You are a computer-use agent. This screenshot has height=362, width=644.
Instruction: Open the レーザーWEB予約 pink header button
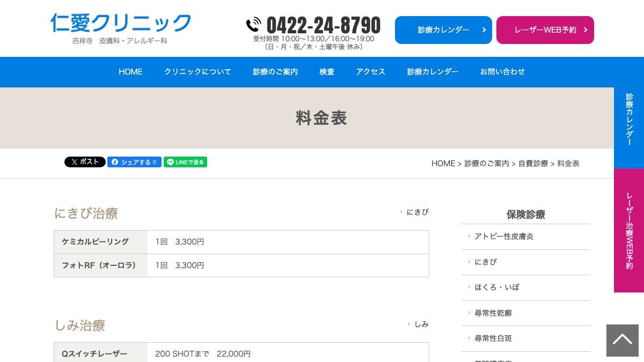pyautogui.click(x=545, y=30)
